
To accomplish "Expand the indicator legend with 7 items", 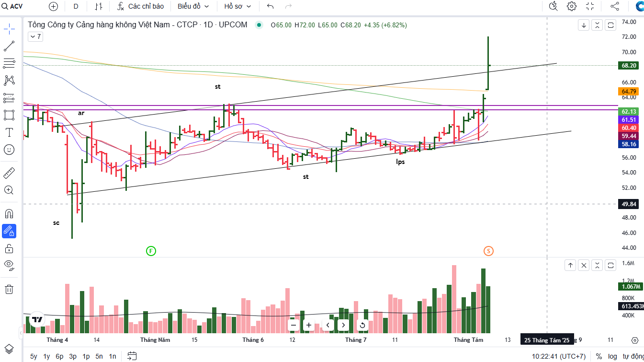I will click(x=35, y=36).
